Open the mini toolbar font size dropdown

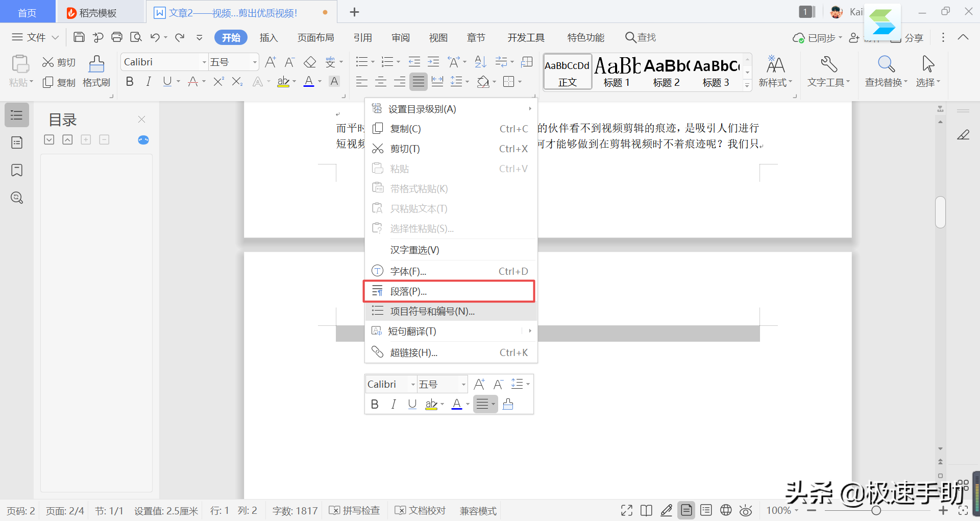point(463,384)
